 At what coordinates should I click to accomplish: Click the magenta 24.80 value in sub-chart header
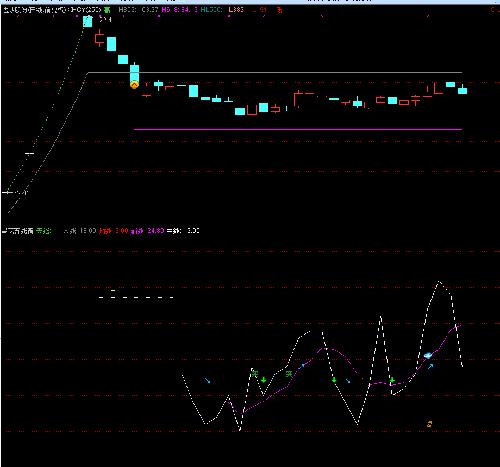(x=156, y=231)
